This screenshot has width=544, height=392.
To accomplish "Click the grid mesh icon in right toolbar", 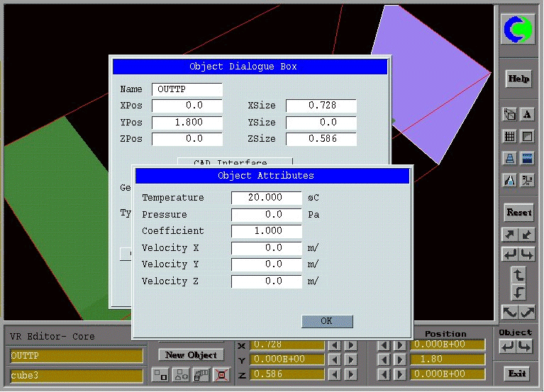I will (509, 136).
